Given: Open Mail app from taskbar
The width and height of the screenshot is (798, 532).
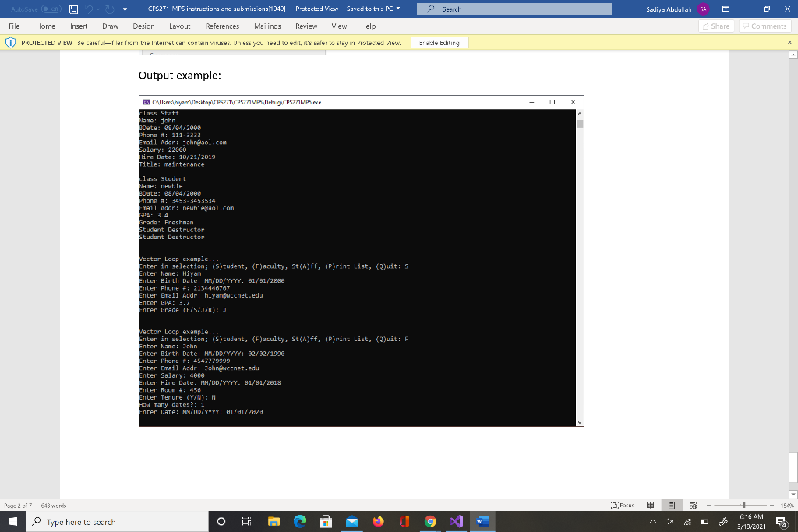Looking at the screenshot, I should tap(352, 522).
